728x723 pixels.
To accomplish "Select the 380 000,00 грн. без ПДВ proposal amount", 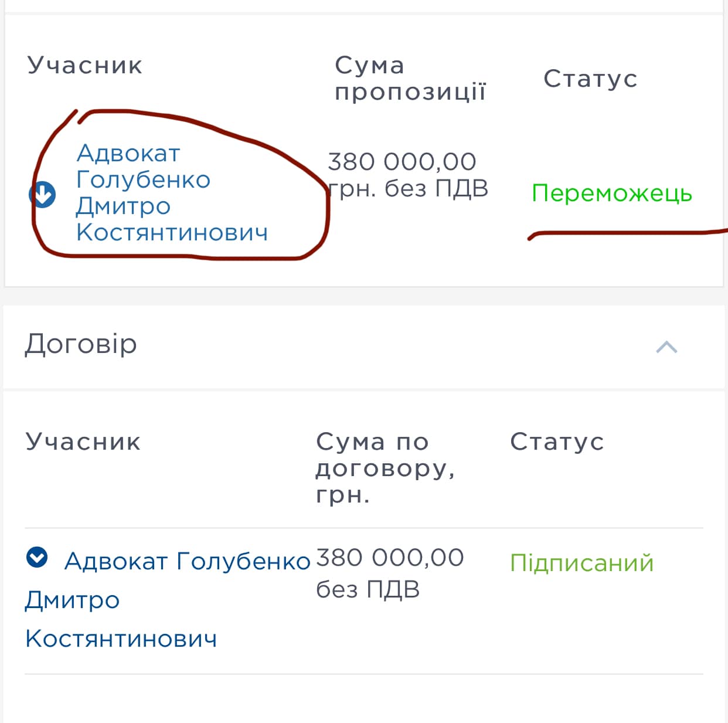I will [x=408, y=175].
